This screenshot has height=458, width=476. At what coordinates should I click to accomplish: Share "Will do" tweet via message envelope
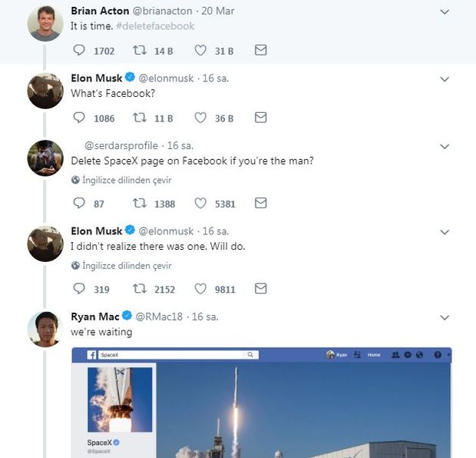tap(260, 288)
